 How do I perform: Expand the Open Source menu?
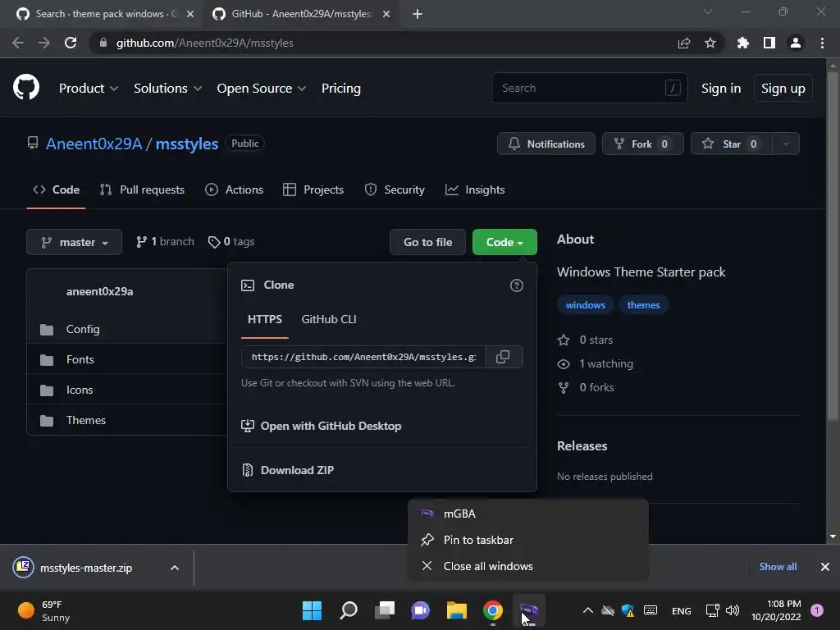pyautogui.click(x=262, y=89)
